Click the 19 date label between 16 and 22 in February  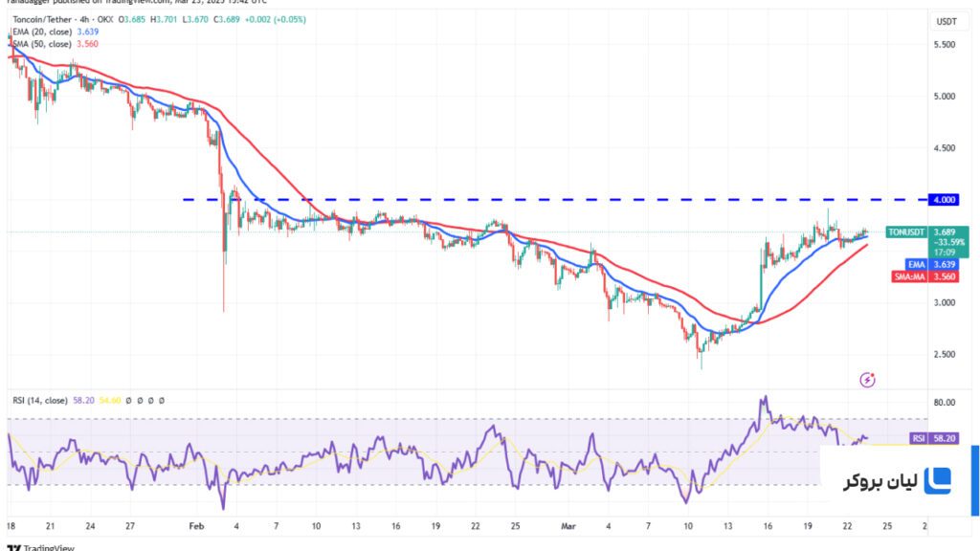[435, 526]
